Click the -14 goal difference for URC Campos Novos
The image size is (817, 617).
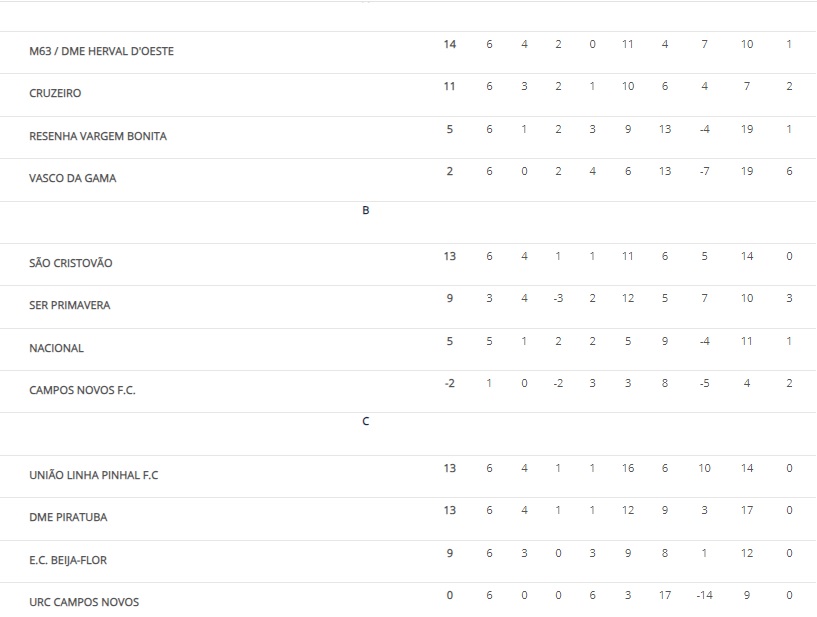pyautogui.click(x=704, y=595)
